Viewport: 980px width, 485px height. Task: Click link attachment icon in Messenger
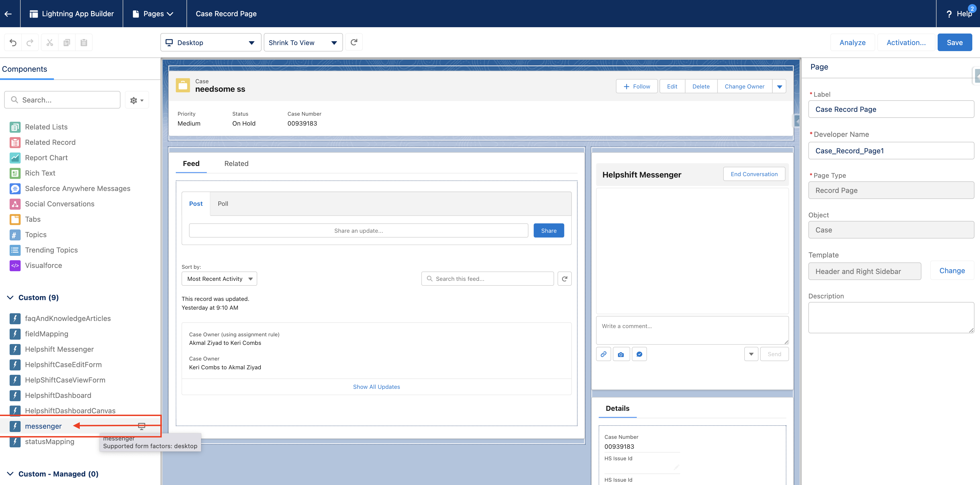[x=603, y=354]
